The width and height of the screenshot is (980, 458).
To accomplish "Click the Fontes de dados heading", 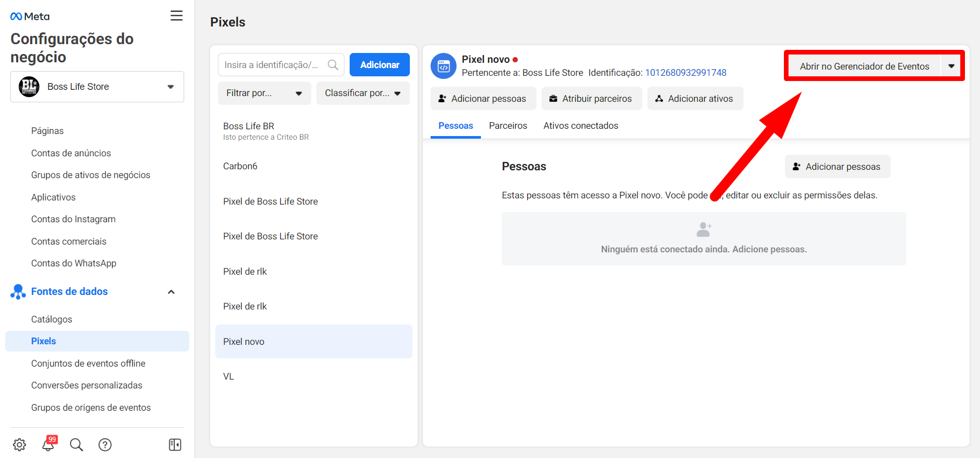I will pyautogui.click(x=70, y=292).
